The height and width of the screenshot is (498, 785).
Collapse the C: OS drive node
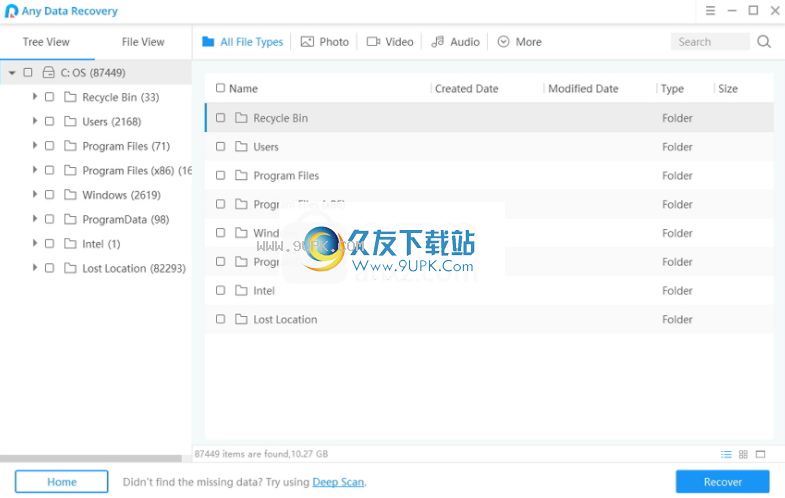pyautogui.click(x=12, y=73)
